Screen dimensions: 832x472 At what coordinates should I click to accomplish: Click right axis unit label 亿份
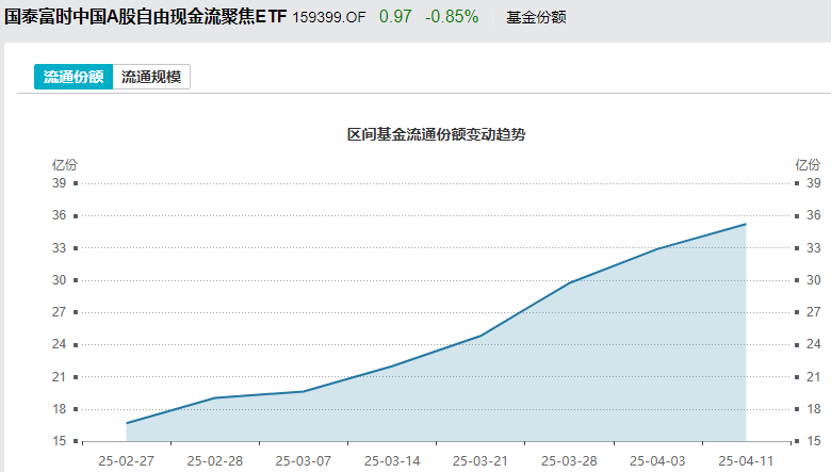click(808, 165)
